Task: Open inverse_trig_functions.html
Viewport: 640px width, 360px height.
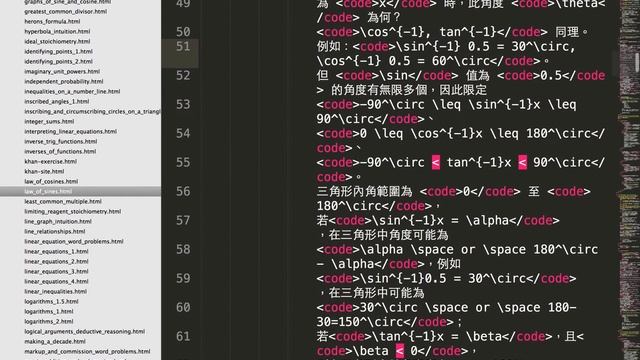Action: click(x=61, y=141)
